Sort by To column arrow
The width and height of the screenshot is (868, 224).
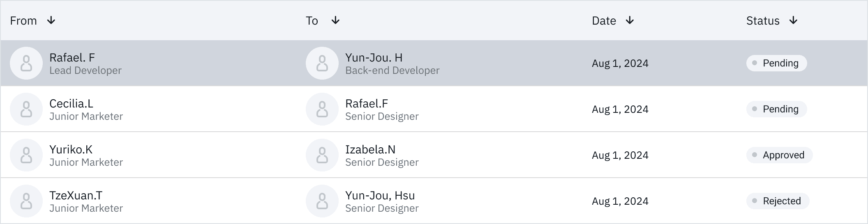coord(335,21)
